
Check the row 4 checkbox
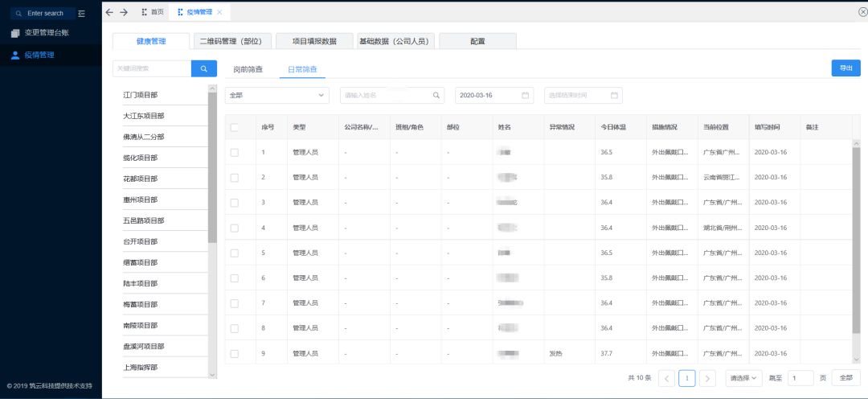point(234,228)
